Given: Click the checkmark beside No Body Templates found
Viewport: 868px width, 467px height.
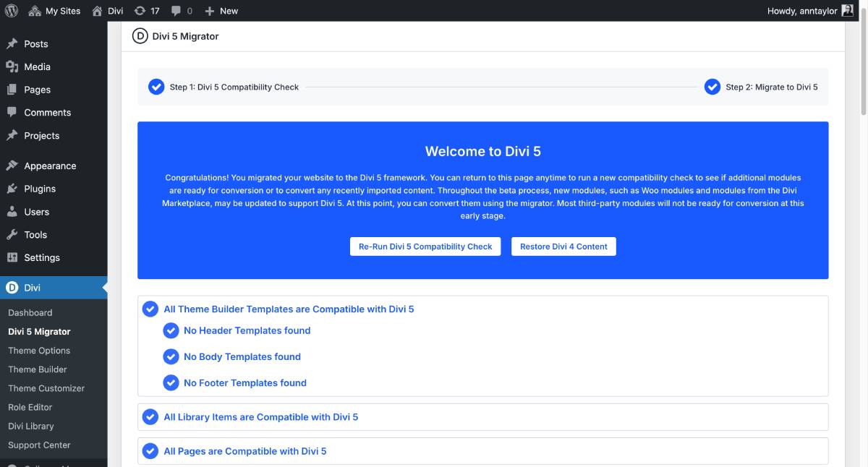Looking at the screenshot, I should [171, 356].
